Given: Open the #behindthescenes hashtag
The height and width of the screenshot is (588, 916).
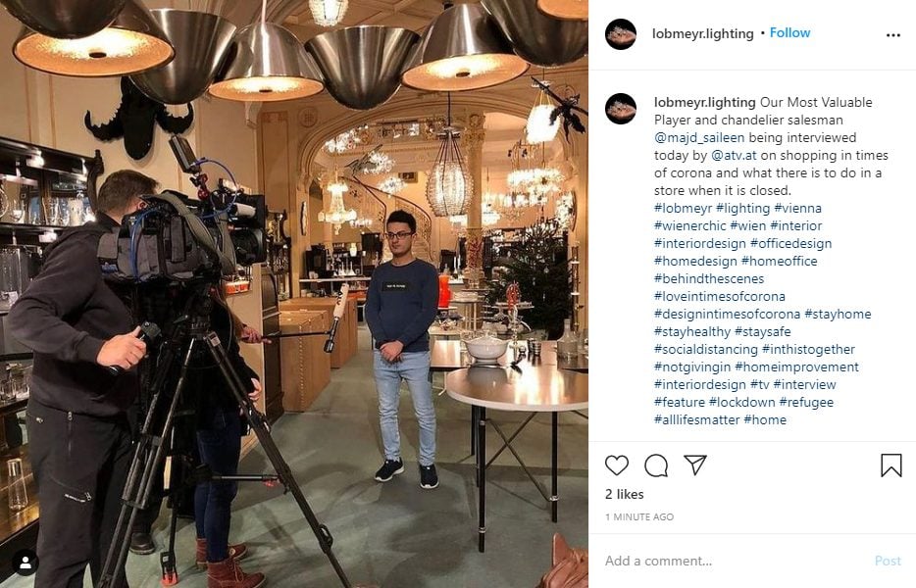Looking at the screenshot, I should (709, 278).
